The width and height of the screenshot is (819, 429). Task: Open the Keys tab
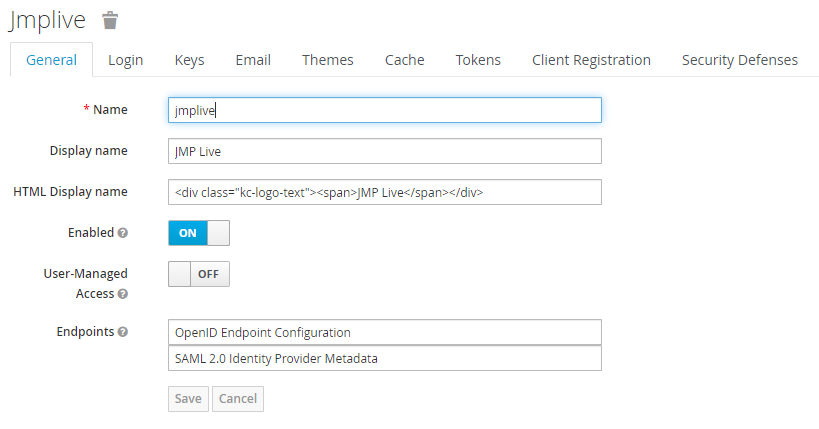point(189,60)
